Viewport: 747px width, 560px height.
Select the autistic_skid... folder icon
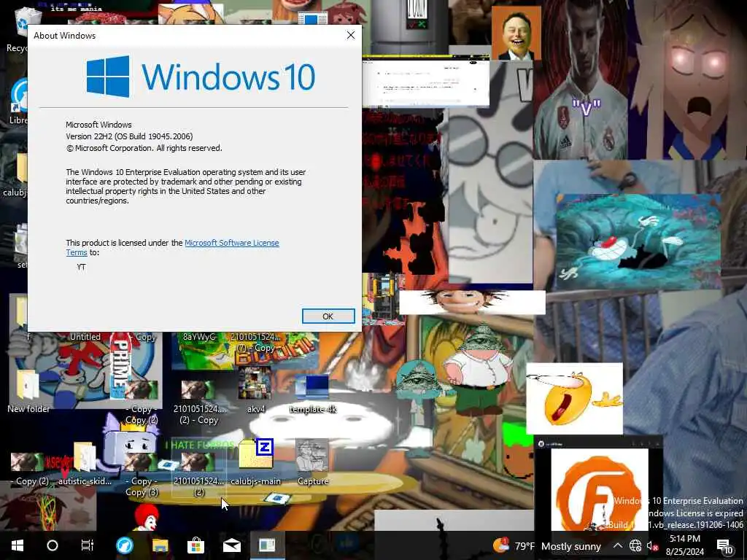tap(85, 463)
